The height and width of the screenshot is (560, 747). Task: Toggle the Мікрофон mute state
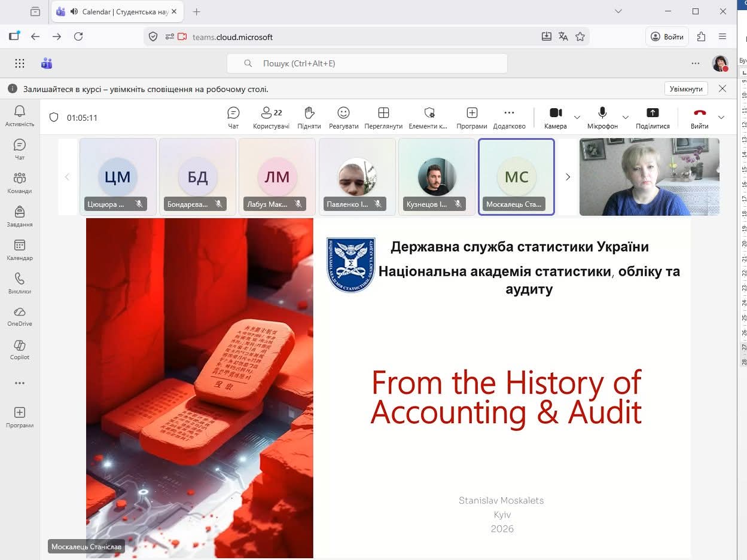[x=602, y=117]
